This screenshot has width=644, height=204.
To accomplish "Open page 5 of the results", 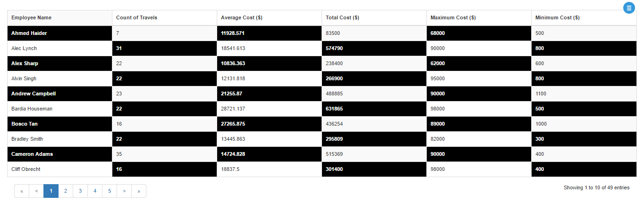I will [x=110, y=191].
